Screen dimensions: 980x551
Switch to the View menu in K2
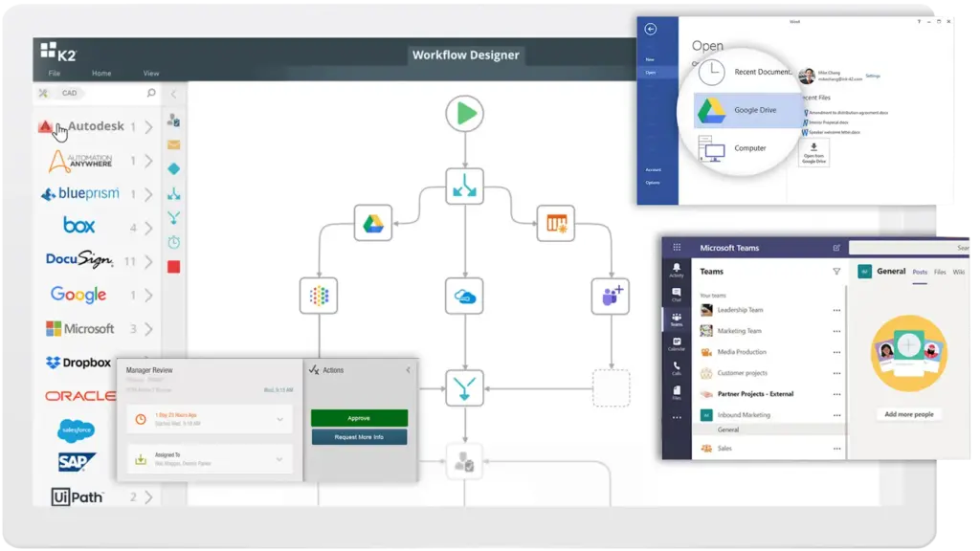(150, 73)
